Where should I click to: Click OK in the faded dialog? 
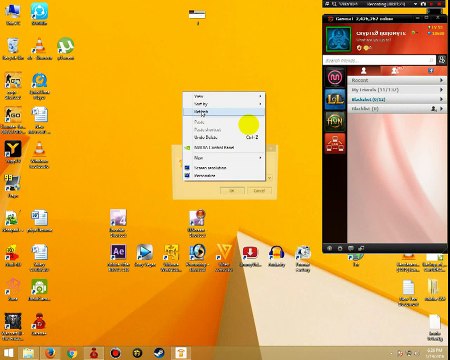232,191
